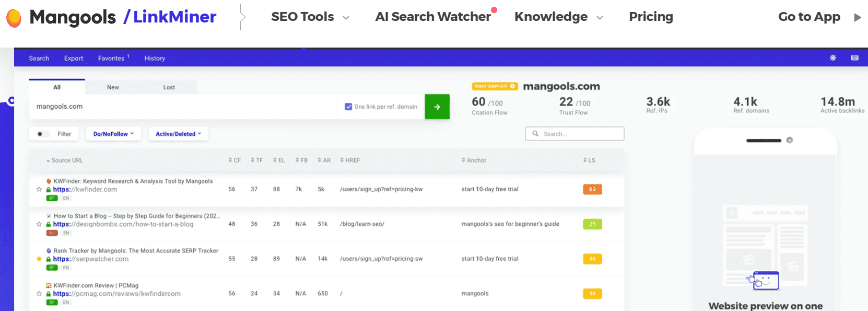Star the designbombs.com backlink row
Image resolution: width=868 pixels, height=311 pixels.
point(39,224)
